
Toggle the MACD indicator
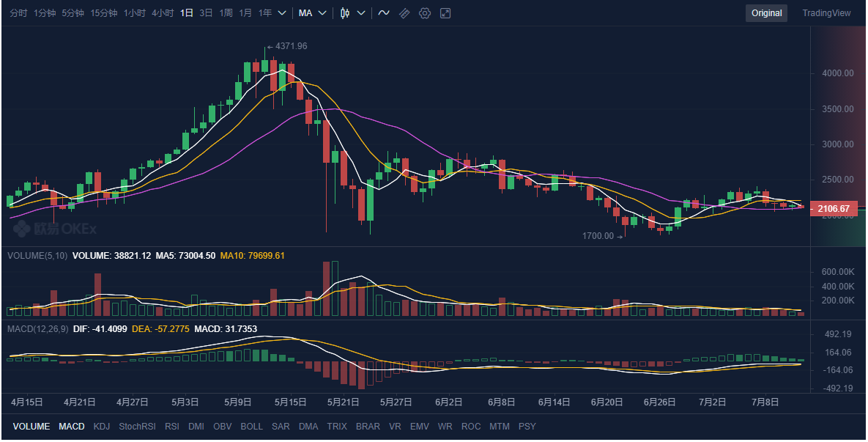[x=71, y=427]
